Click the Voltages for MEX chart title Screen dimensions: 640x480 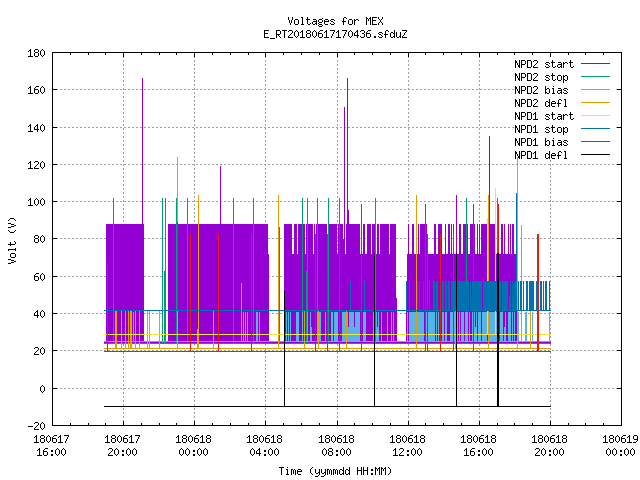click(x=335, y=21)
